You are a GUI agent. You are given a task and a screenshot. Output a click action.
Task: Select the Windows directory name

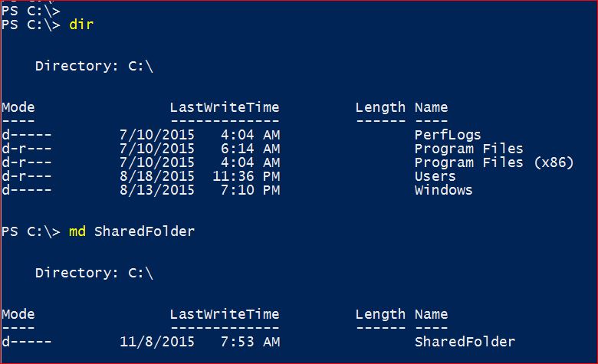(443, 190)
